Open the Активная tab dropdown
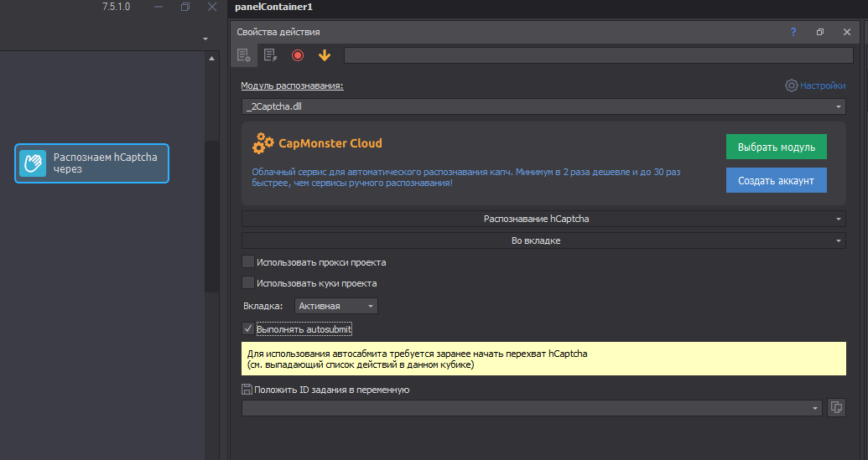This screenshot has width=868, height=460. 336,306
